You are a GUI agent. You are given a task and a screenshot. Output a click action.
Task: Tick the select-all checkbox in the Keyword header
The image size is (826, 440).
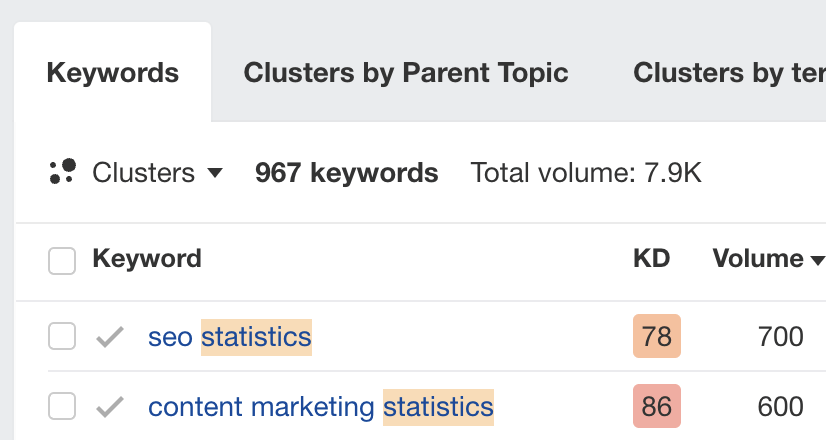62,261
